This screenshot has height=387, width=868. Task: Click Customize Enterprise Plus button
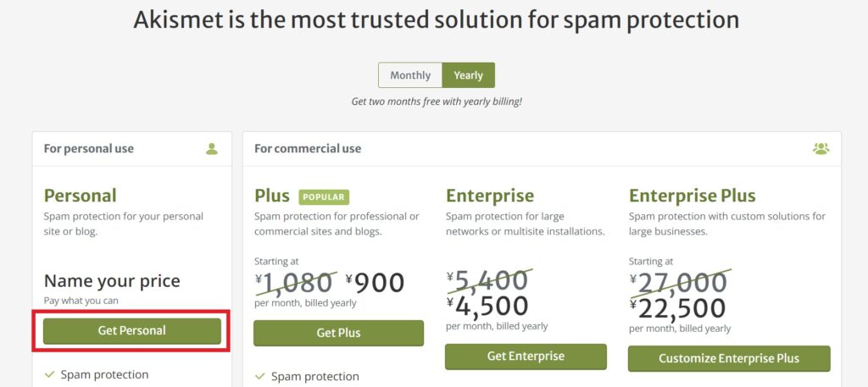(x=729, y=358)
